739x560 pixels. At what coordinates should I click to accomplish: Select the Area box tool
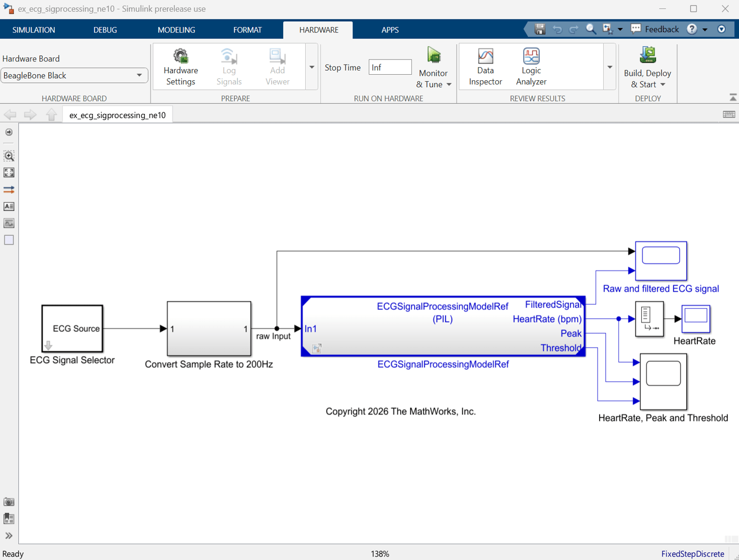point(9,240)
